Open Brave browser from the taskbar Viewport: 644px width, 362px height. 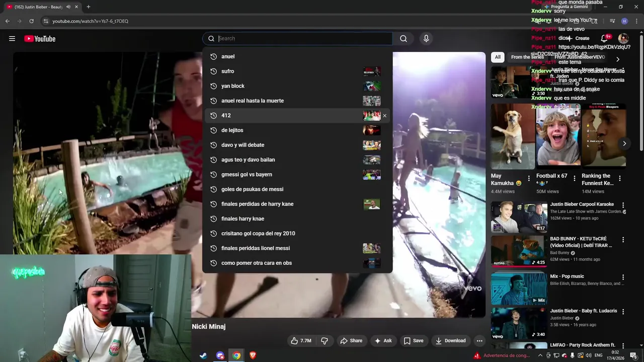[x=253, y=355]
